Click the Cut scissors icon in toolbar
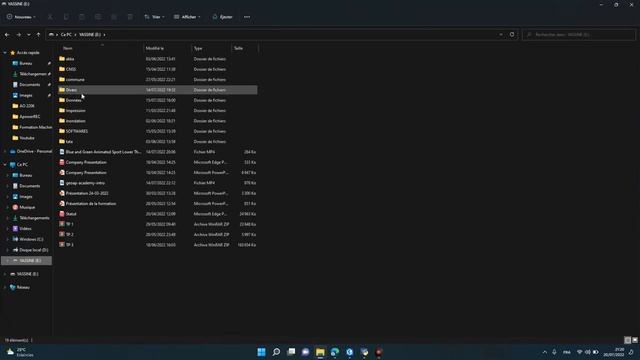 coord(50,17)
